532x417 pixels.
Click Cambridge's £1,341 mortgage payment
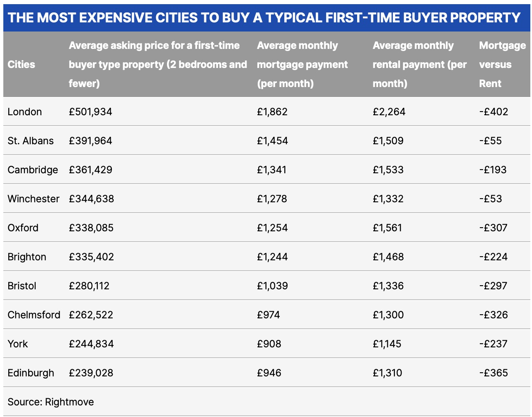(271, 170)
